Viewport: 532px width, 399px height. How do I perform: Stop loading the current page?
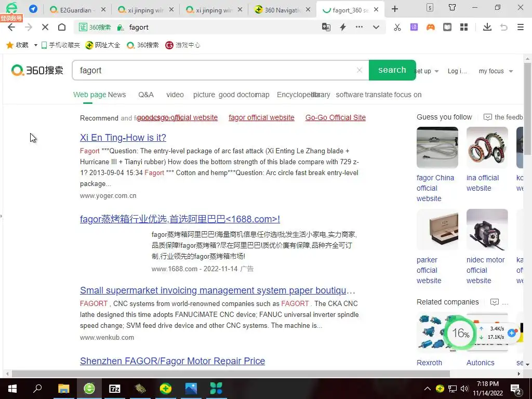click(45, 27)
